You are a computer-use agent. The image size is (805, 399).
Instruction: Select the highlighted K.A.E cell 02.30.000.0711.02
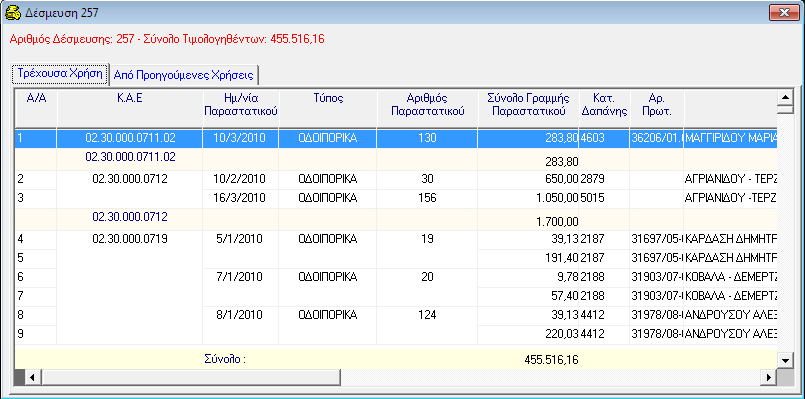[130, 138]
